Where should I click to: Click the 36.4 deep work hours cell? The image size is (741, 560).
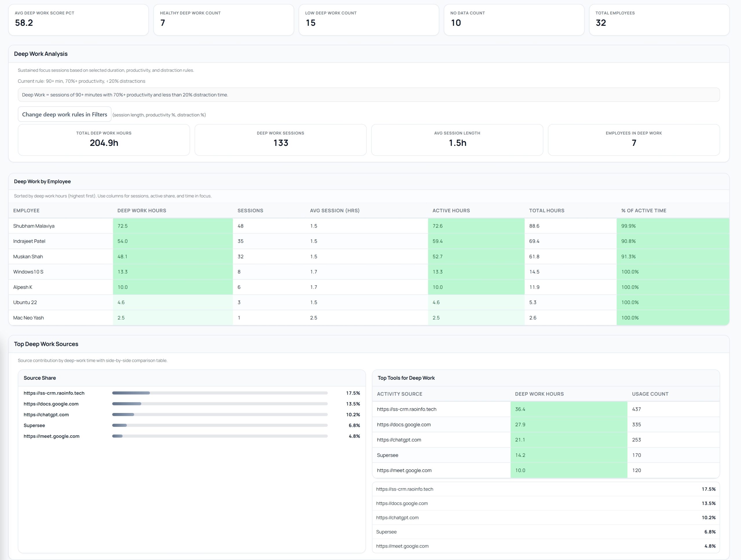(x=569, y=409)
